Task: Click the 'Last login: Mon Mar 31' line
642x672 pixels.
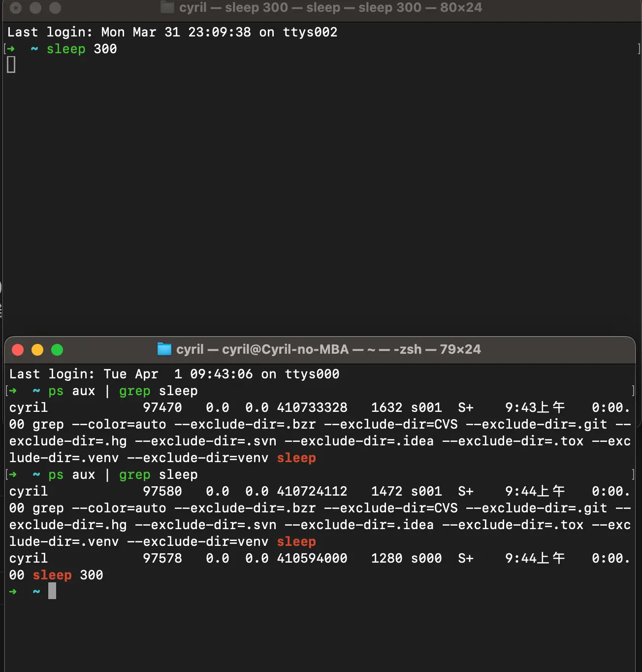Action: point(172,32)
